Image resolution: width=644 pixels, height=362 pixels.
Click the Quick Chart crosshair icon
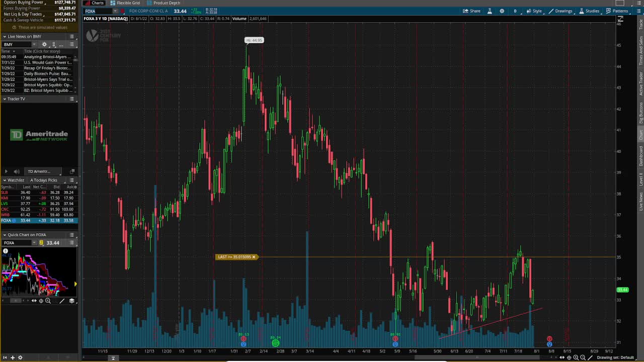[x=41, y=301]
